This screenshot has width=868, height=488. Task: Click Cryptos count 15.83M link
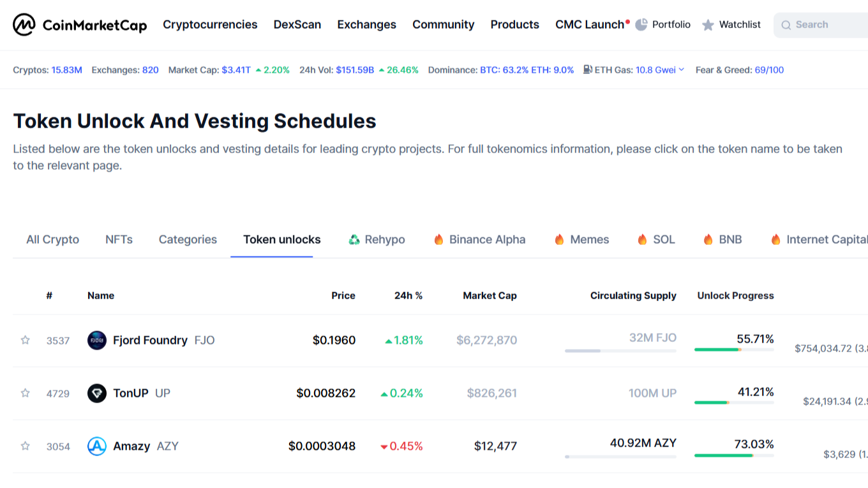coord(67,70)
